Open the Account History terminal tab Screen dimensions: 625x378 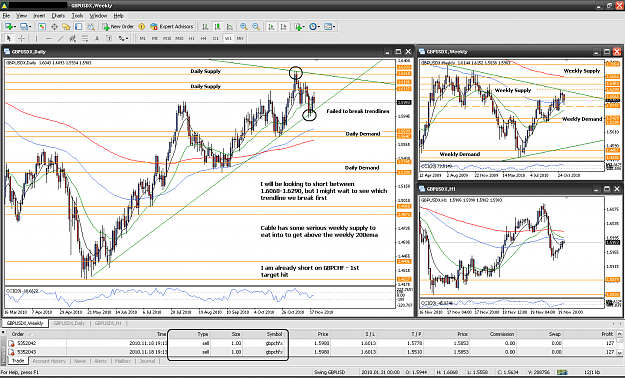(49, 361)
